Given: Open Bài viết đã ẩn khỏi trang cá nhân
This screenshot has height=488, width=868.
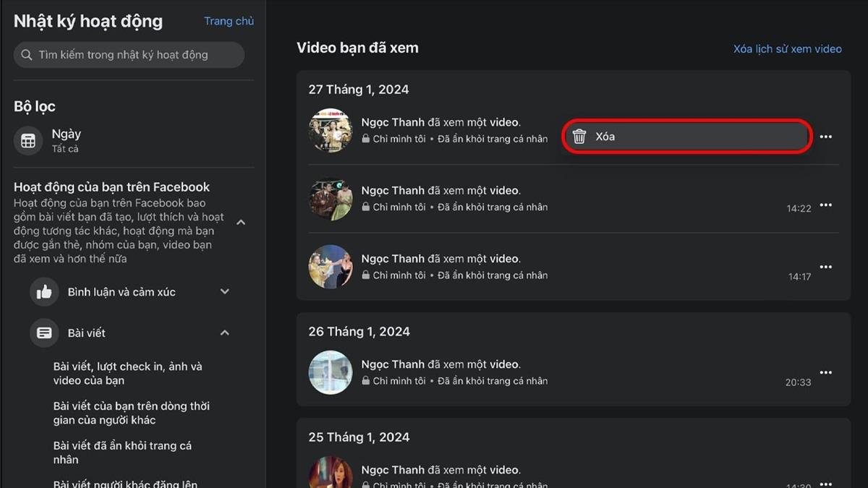Looking at the screenshot, I should coord(122,453).
